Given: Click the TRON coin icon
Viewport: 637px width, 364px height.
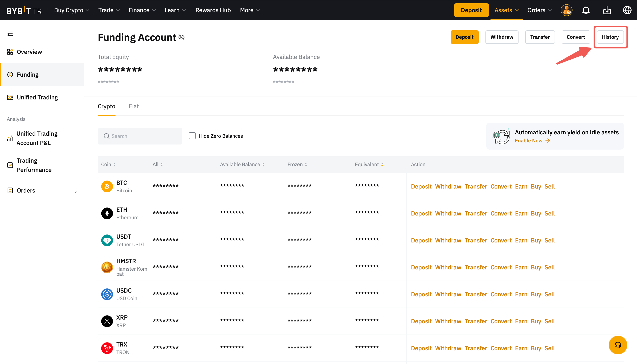Looking at the screenshot, I should (x=107, y=348).
